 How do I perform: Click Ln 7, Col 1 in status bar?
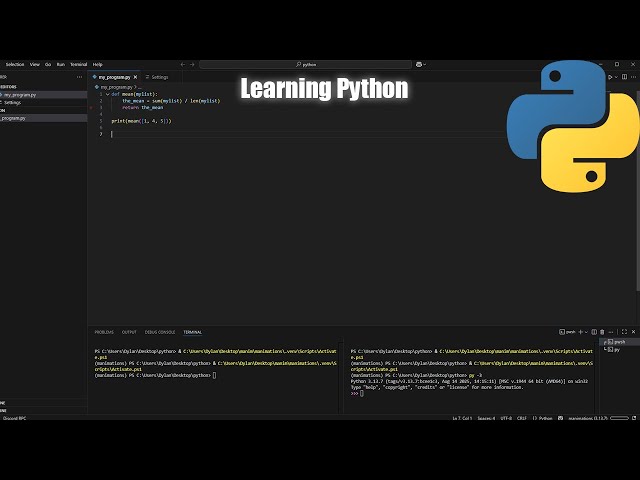pyautogui.click(x=462, y=418)
